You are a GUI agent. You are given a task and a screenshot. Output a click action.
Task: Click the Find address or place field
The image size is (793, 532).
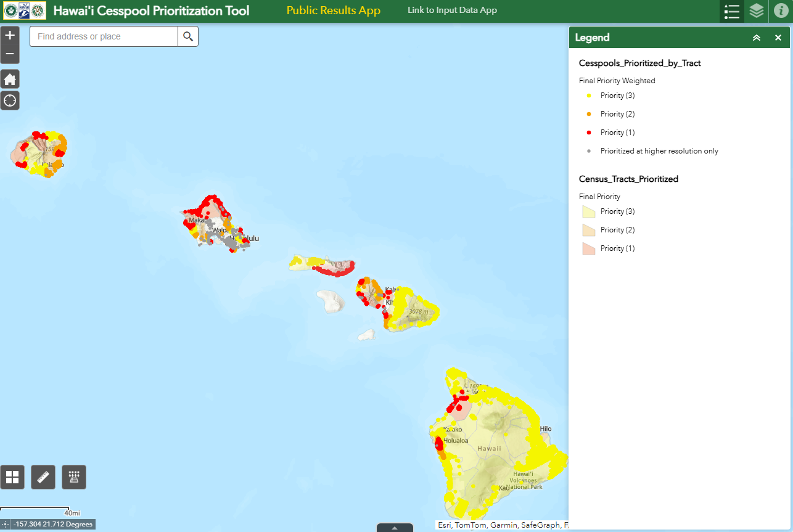tap(104, 36)
